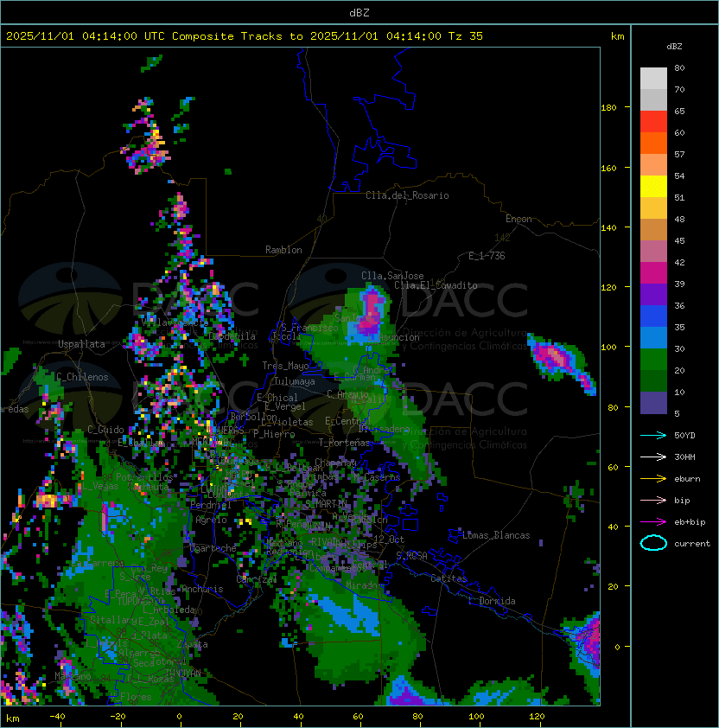Click the 'E_Chical' map label
Viewport: 719px width, 728px height.
point(277,398)
